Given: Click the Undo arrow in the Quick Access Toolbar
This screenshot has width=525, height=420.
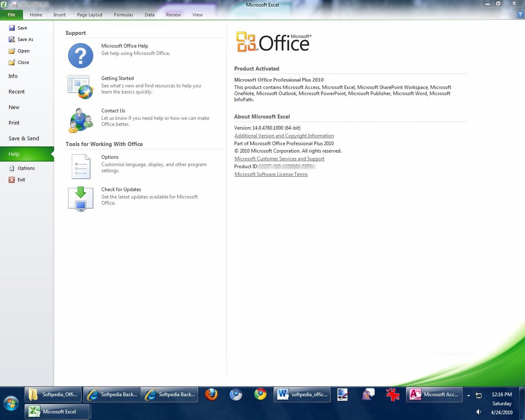Looking at the screenshot, I should point(24,5).
